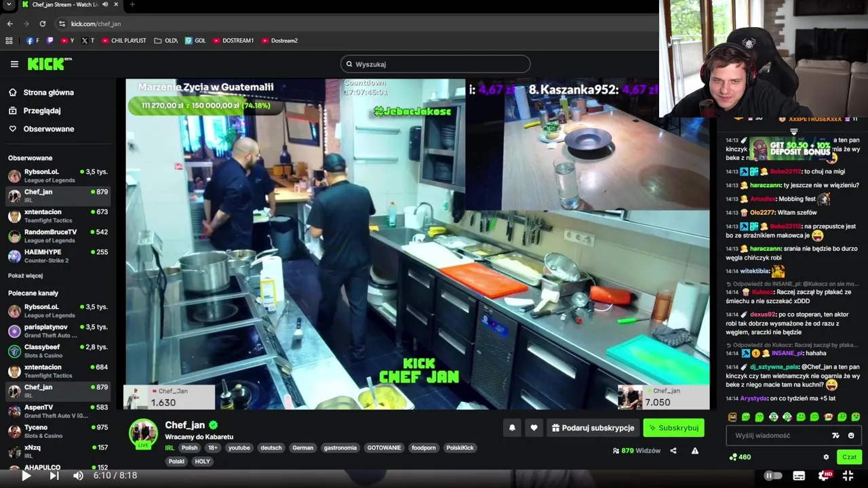
Task: Toggle subtitles in the video player
Action: pos(799,476)
